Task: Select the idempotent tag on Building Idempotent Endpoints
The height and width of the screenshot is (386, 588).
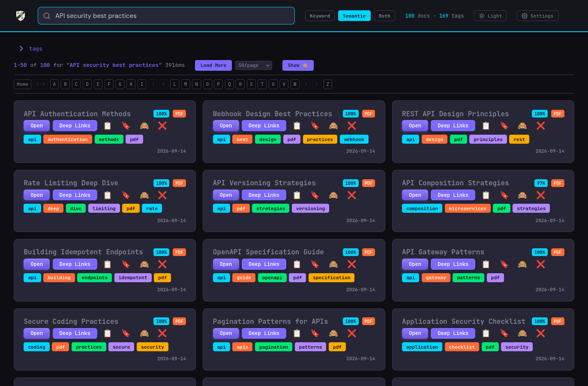Action: pos(133,277)
